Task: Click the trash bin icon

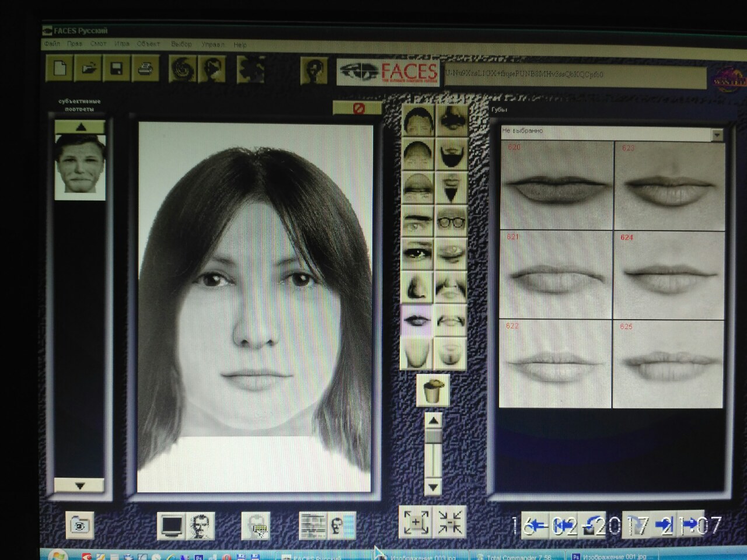Action: tap(432, 390)
